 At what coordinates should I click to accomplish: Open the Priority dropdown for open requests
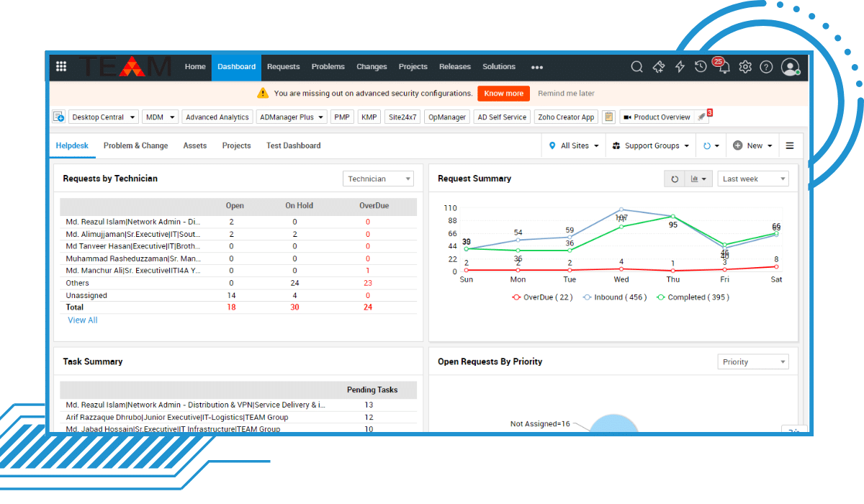752,361
